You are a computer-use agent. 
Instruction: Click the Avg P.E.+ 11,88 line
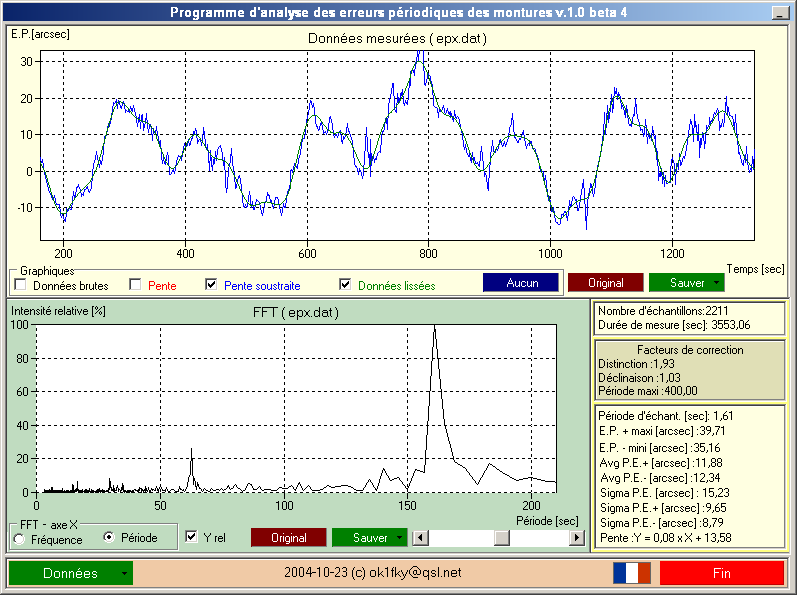(x=661, y=463)
